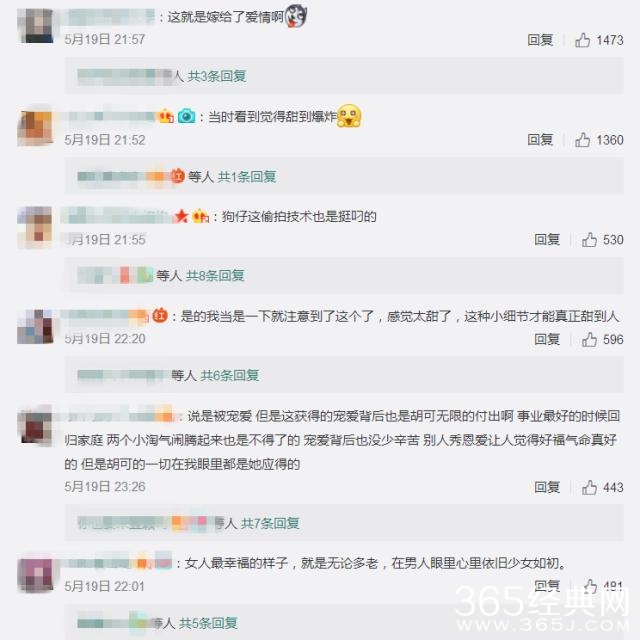Screen dimensions: 640x640
Task: Click camera badge icon beside second commenter
Action: click(187, 116)
